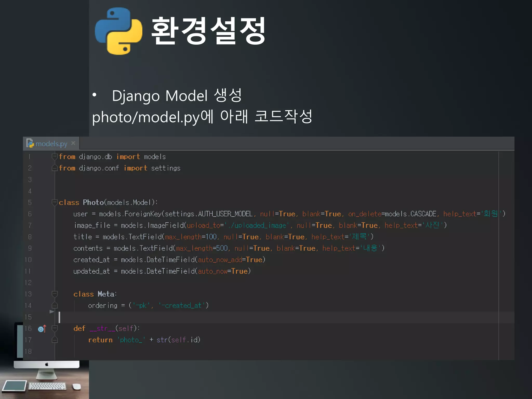This screenshot has width=532, height=399.
Task: Collapse class Meta fold marker on line 13
Action: coord(55,294)
